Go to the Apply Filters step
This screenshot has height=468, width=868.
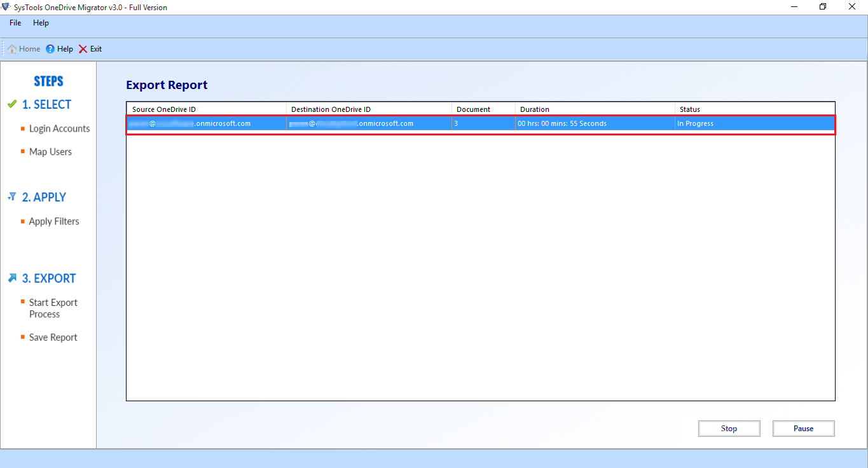[54, 221]
